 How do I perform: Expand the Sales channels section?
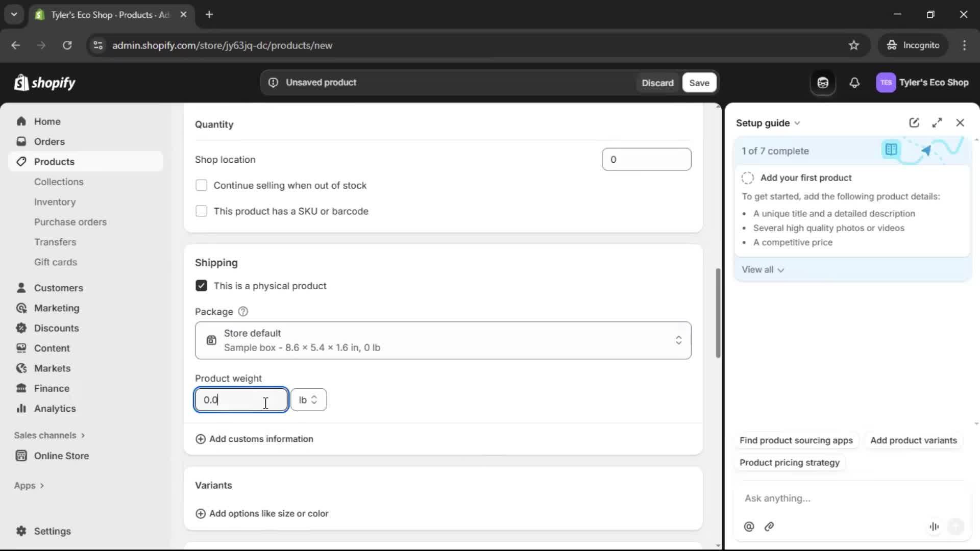[49, 435]
